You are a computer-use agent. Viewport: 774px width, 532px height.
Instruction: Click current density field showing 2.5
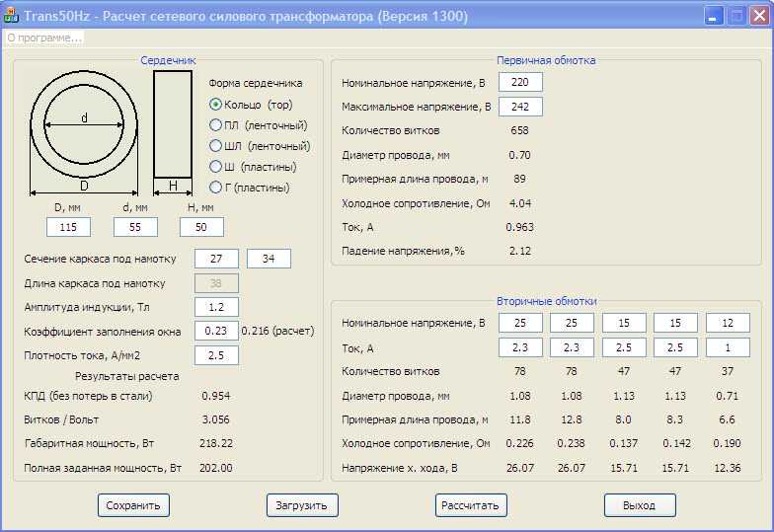[x=217, y=355]
